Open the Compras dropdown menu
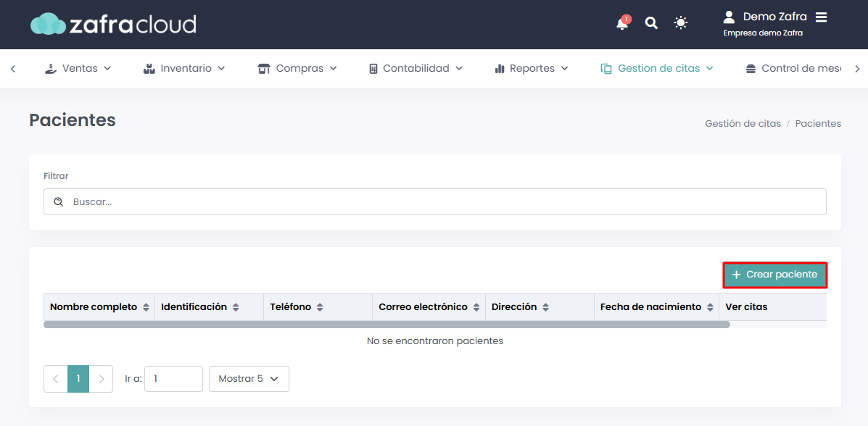Image resolution: width=868 pixels, height=426 pixels. tap(297, 69)
